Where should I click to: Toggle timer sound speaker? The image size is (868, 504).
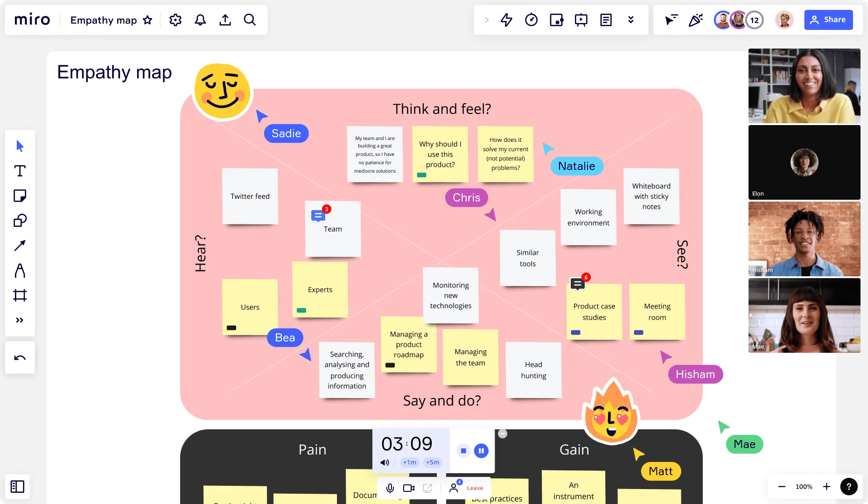[x=385, y=462]
